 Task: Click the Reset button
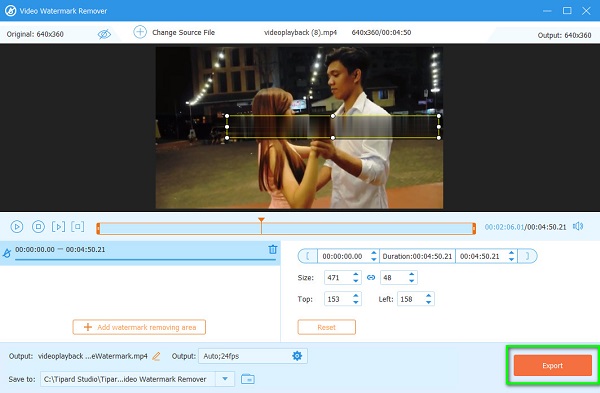[x=326, y=327]
